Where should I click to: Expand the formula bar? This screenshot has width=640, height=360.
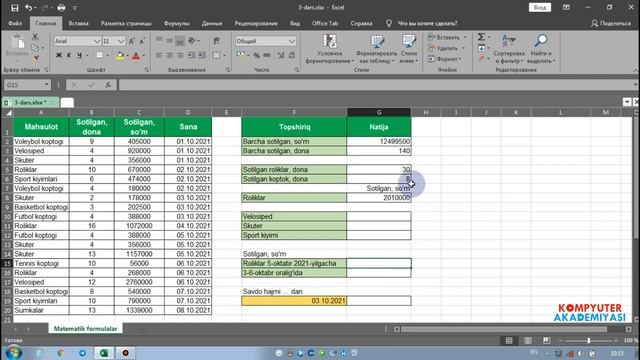tap(636, 84)
